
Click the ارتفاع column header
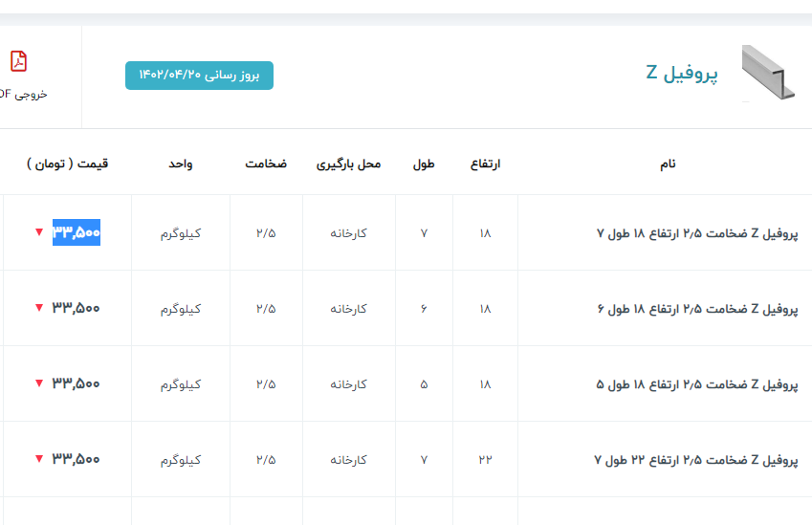(x=485, y=164)
